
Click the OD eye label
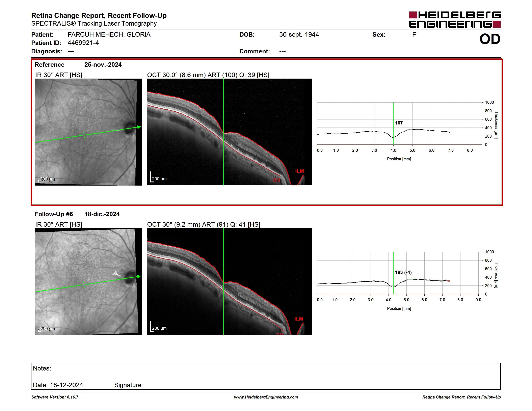tap(490, 39)
